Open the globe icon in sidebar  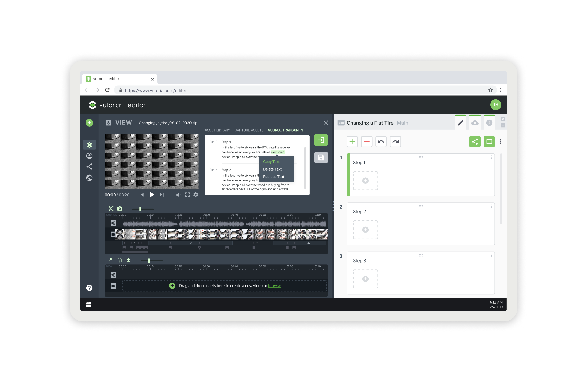90,178
